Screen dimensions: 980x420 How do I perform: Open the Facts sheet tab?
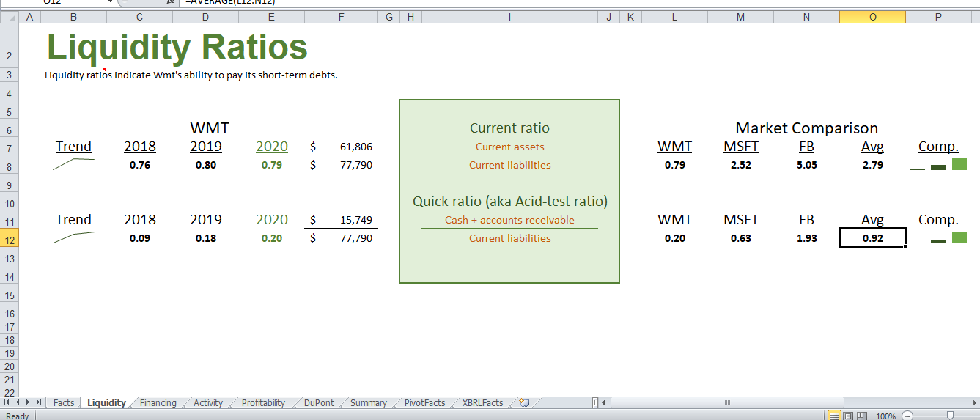64,402
